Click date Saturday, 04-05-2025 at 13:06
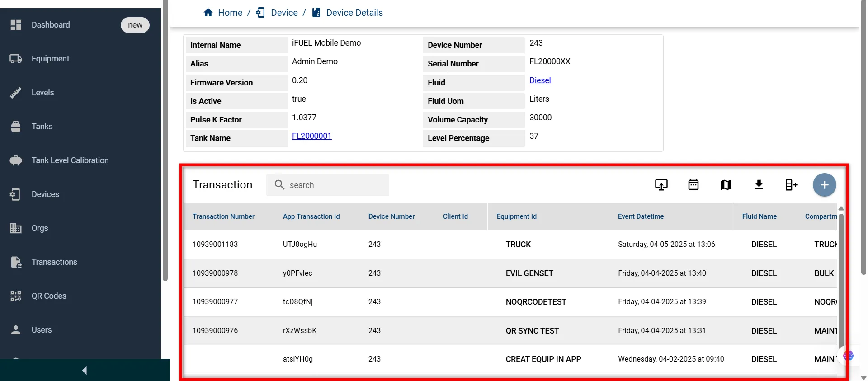Screen dimensions: 868x381 point(666,245)
